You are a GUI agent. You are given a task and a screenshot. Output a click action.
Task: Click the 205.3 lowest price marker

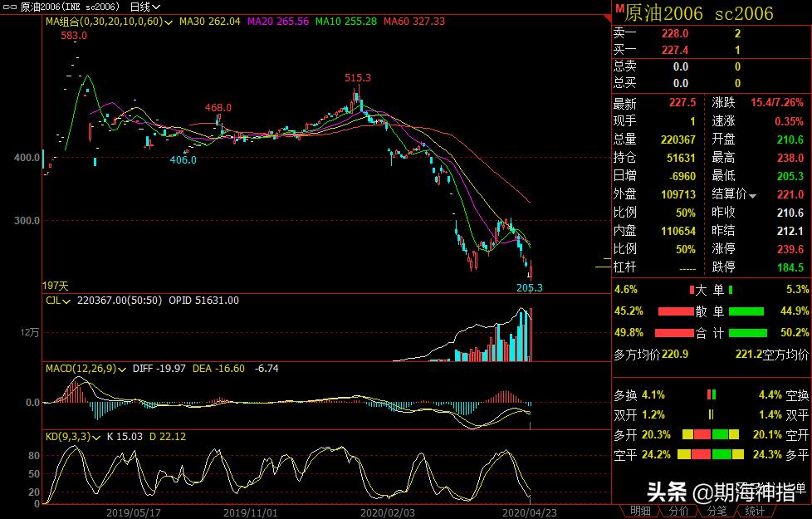point(529,288)
